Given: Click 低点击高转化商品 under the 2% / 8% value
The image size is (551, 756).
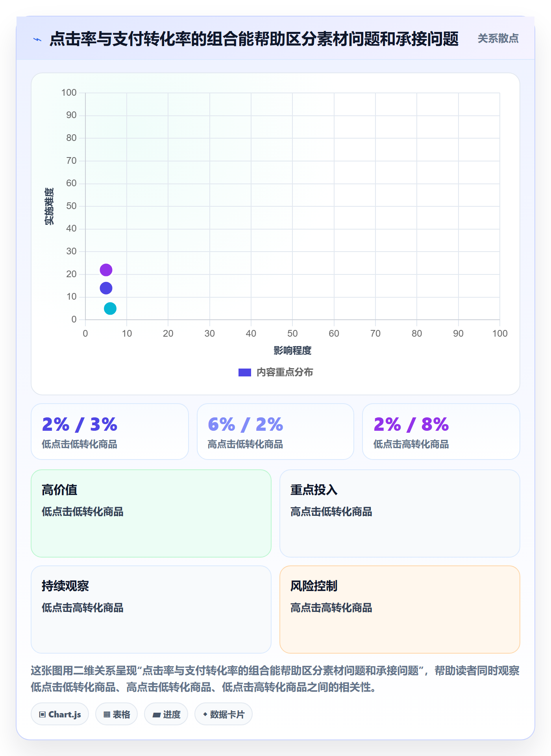Looking at the screenshot, I should pos(411,445).
